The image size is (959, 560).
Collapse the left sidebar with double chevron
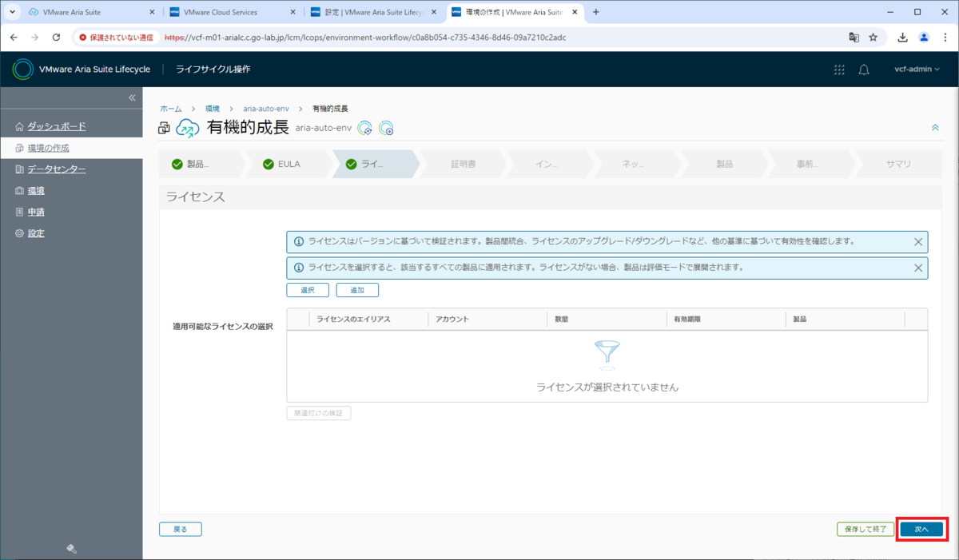pos(133,97)
